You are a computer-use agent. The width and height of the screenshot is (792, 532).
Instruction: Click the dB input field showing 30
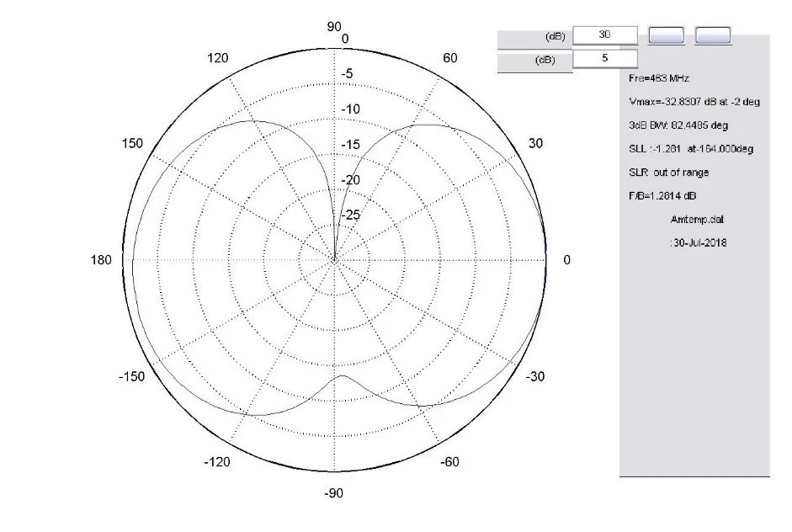pyautogui.click(x=604, y=35)
